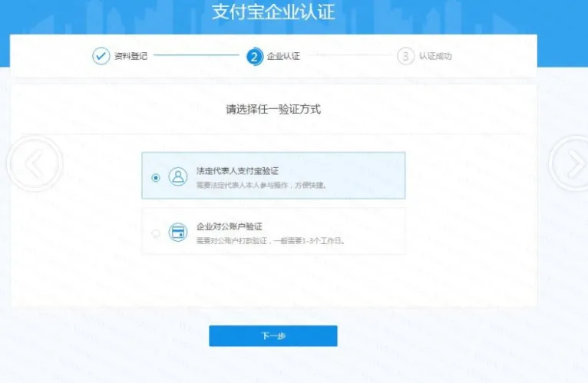Click the 企业认证 step label
588x383 pixels.
click(283, 56)
